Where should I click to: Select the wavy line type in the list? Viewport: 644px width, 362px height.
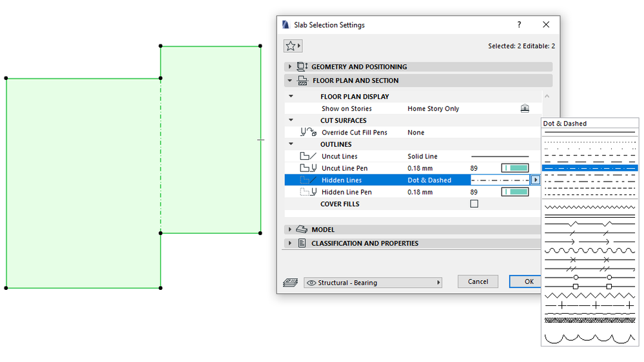point(590,251)
